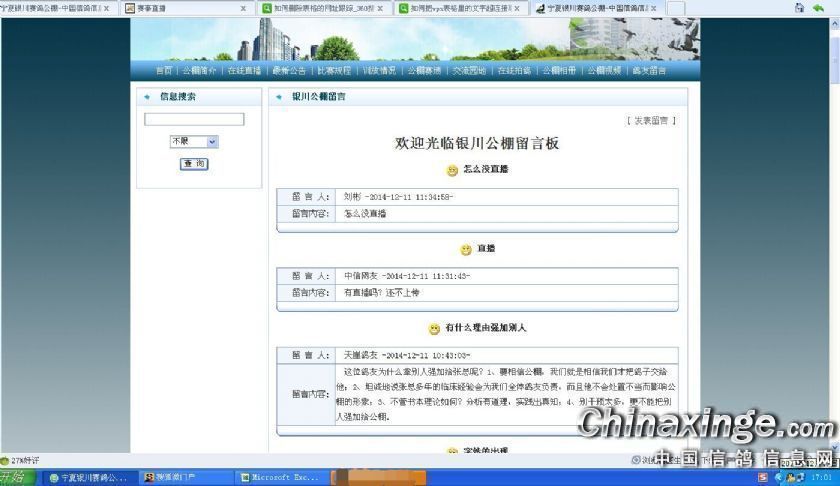Viewport: 840px width, 486px height.
Task: Open the 不限 search category dropdown
Action: [x=194, y=142]
